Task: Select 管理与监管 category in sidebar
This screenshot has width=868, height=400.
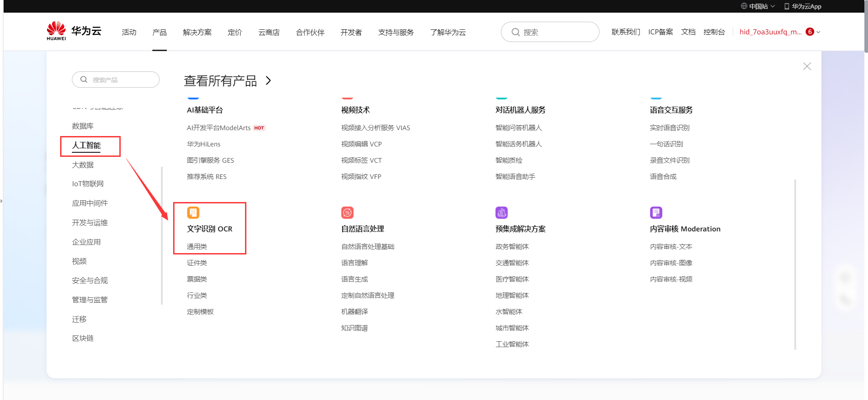Action: (90, 300)
